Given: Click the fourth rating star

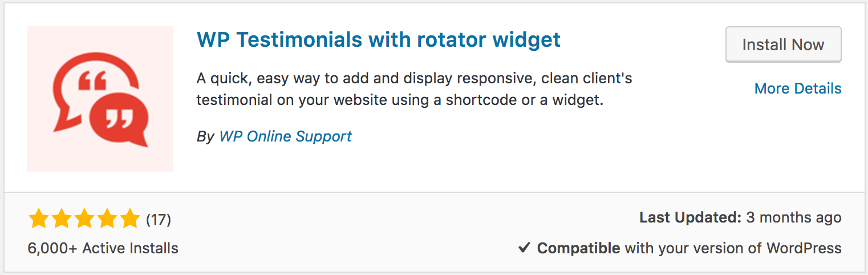Looking at the screenshot, I should coord(107,219).
